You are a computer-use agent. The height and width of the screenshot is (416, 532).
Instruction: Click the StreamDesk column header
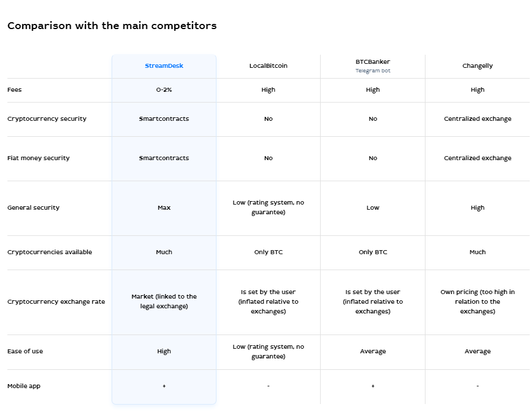tap(164, 66)
